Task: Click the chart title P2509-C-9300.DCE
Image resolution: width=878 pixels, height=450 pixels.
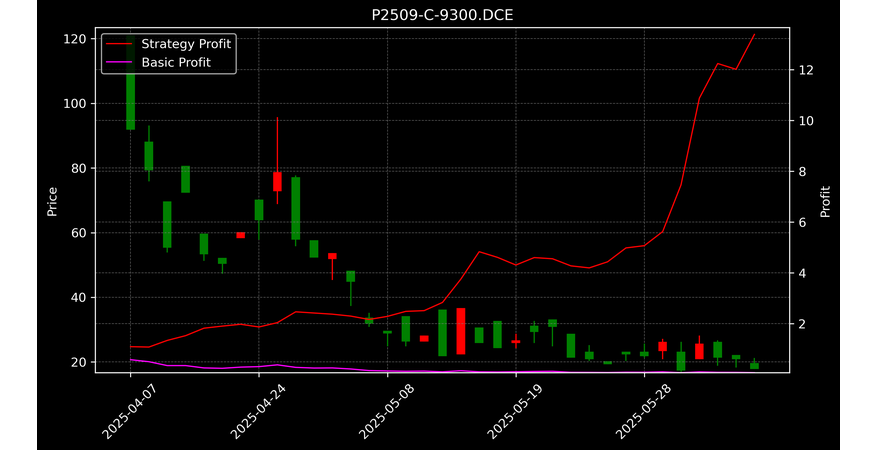Action: 442,15
